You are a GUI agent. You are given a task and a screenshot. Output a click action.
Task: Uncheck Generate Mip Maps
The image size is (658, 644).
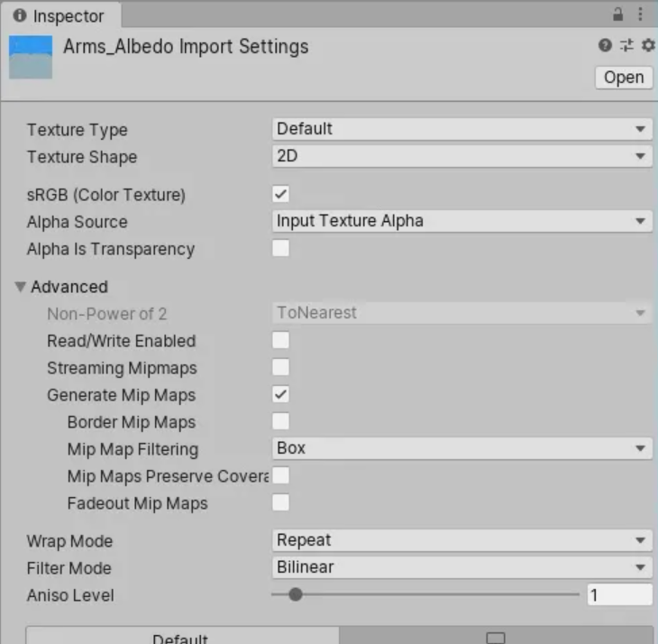click(281, 395)
